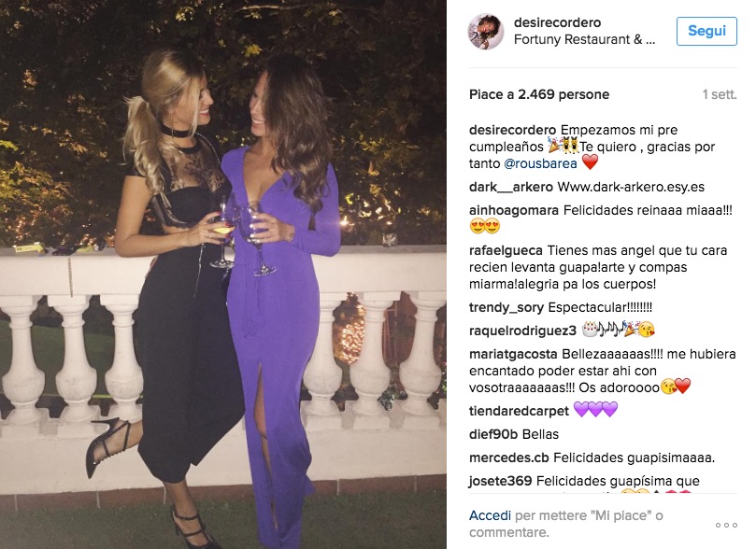Open mercedes.cb's profile
Viewport: 756px width, 549px height.
tap(508, 458)
